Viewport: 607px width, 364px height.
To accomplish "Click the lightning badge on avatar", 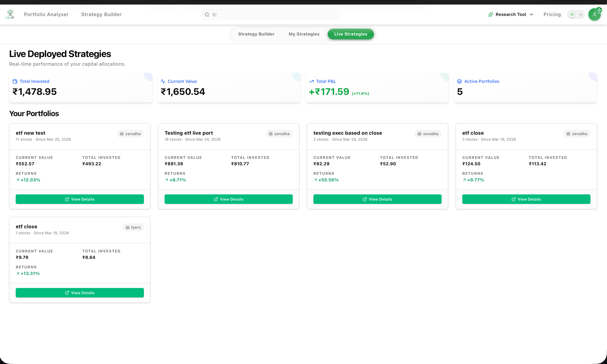I will click(599, 10).
